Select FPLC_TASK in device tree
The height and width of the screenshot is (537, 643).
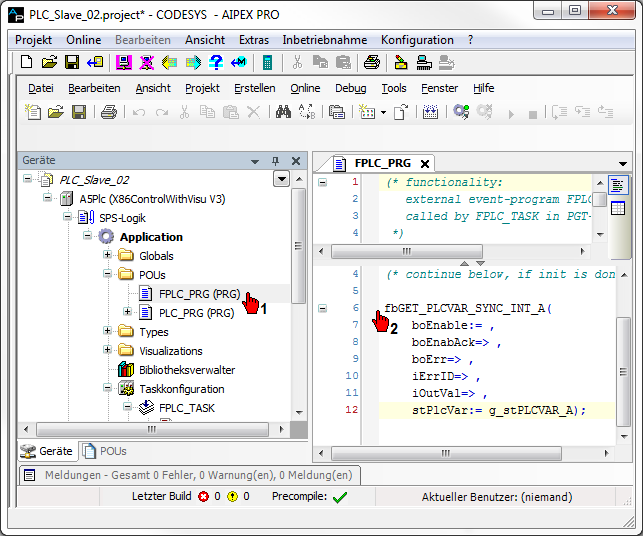point(187,408)
